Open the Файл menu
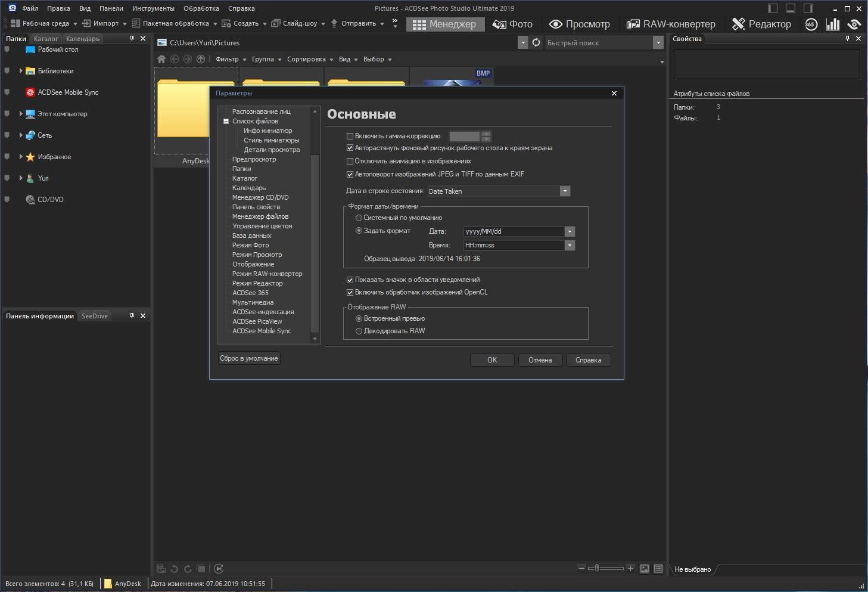This screenshot has height=592, width=868. pos(30,8)
